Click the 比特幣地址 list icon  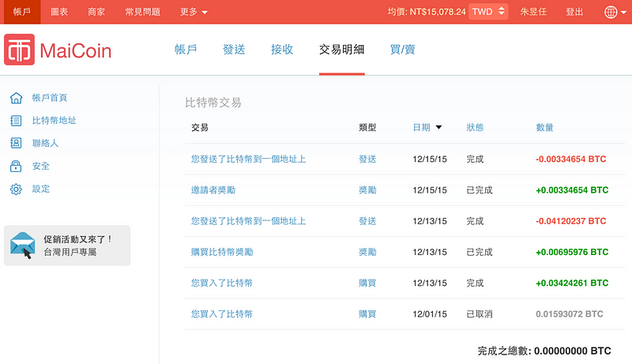point(16,121)
